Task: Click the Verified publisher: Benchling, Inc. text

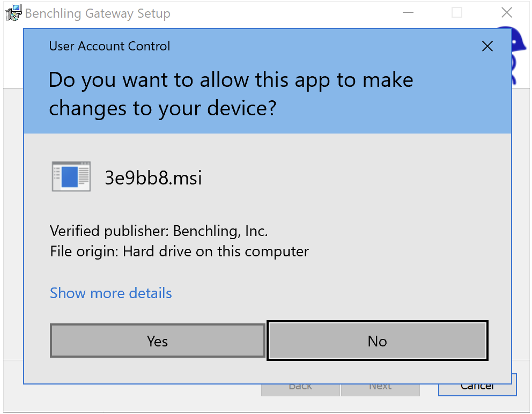Action: (159, 231)
